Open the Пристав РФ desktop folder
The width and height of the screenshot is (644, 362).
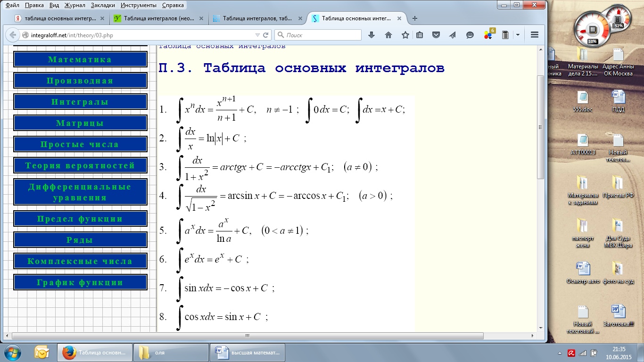618,188
